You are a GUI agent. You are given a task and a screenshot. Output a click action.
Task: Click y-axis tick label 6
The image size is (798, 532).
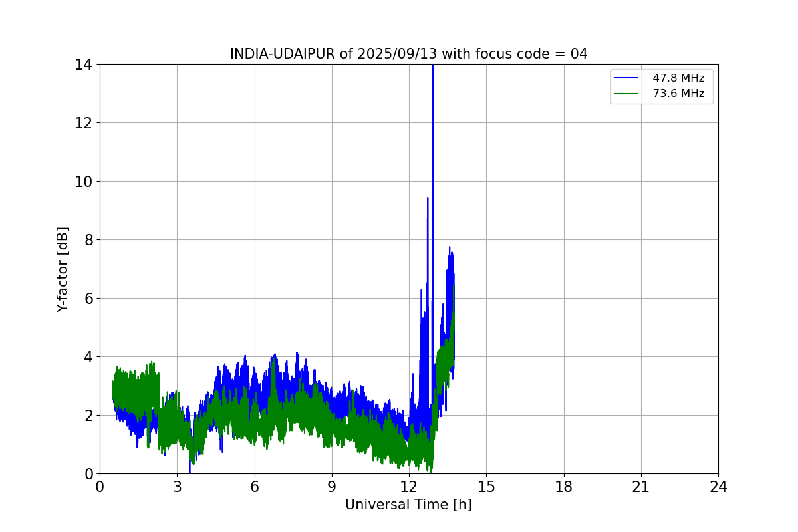click(88, 299)
